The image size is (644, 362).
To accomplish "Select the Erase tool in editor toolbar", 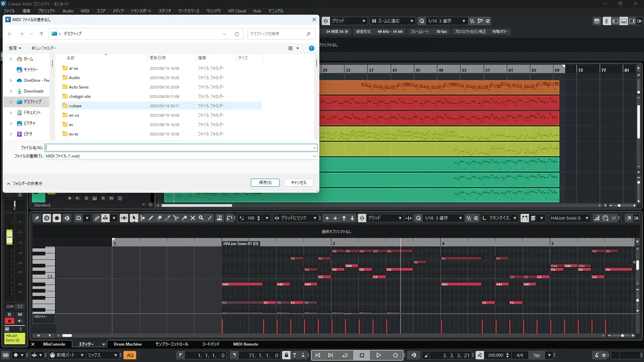I will point(159,218).
